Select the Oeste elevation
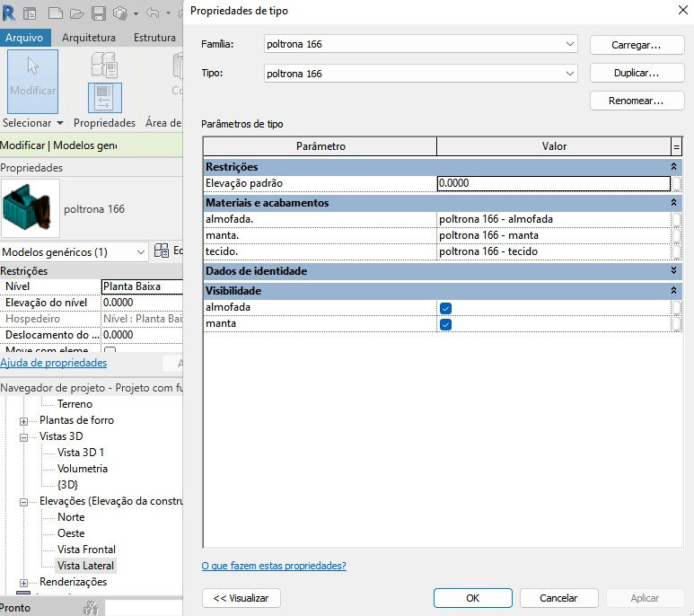Image resolution: width=694 pixels, height=616 pixels. pyautogui.click(x=71, y=533)
